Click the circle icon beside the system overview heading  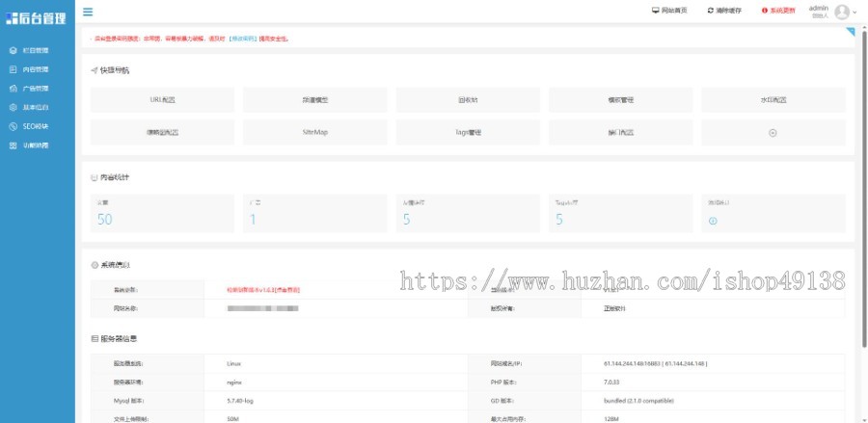click(95, 265)
